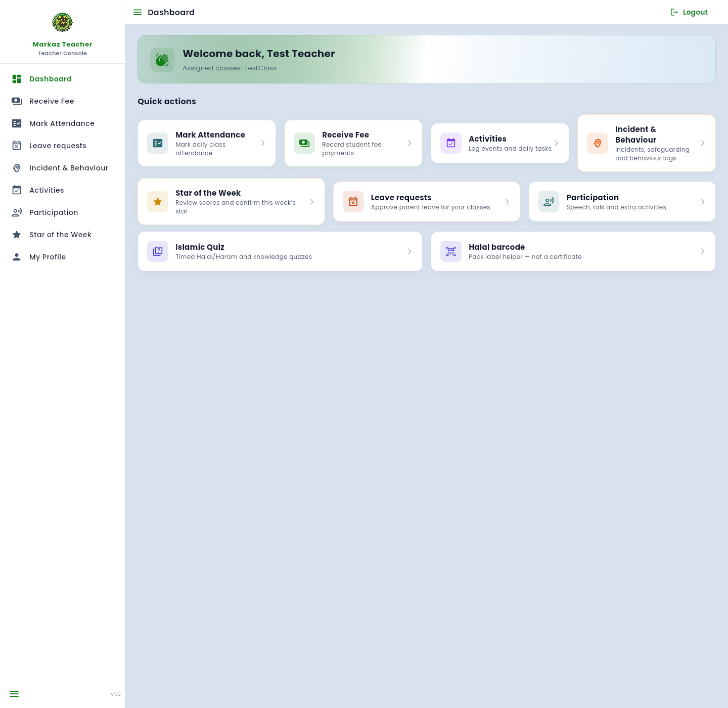728x708 pixels.
Task: Click the Markaz Teacher logo emblem
Action: coord(62,22)
